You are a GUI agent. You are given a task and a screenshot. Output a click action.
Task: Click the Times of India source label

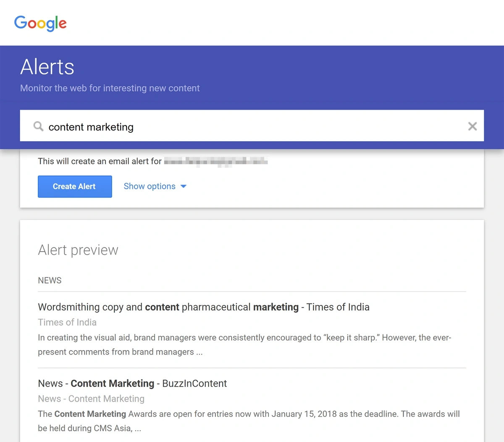pos(67,322)
